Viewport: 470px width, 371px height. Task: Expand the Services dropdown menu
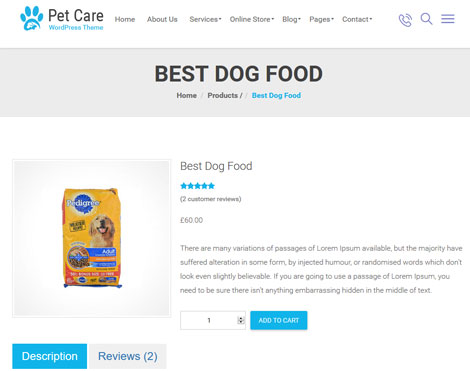pos(205,19)
